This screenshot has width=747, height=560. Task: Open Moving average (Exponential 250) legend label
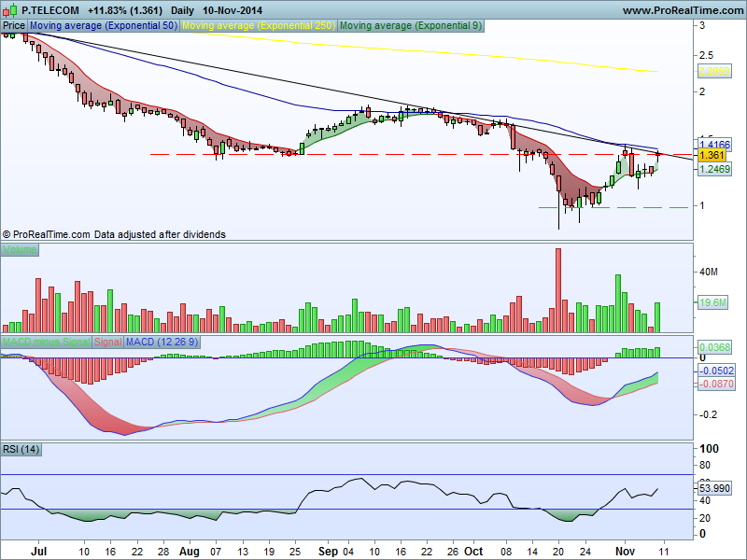click(x=259, y=26)
